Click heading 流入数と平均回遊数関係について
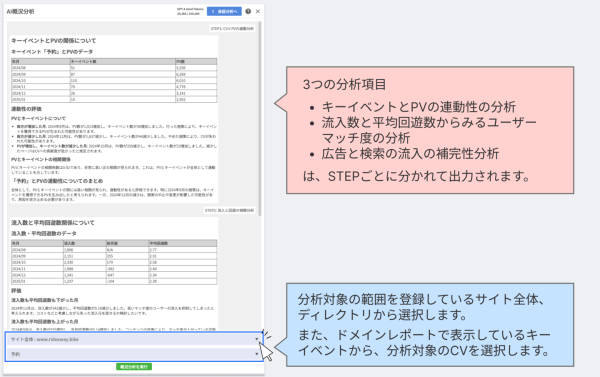600x377 pixels. [53, 223]
